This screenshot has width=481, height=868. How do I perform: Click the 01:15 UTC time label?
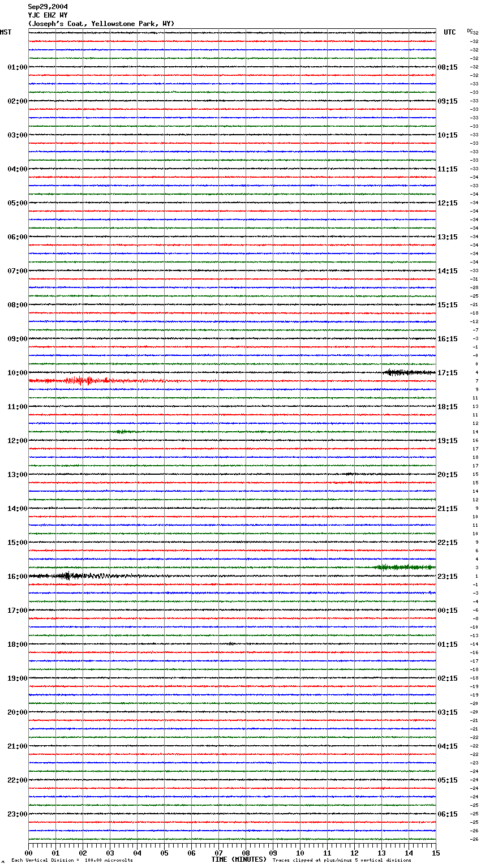click(448, 644)
